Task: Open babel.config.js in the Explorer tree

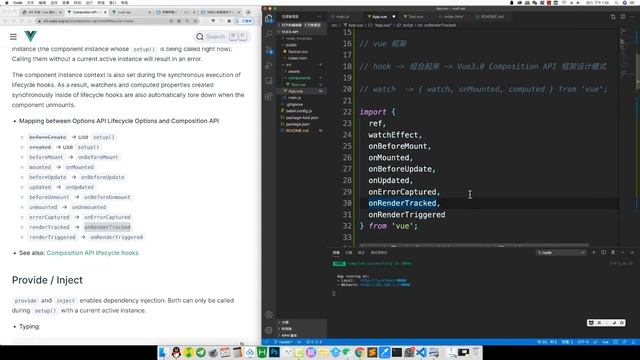Action: point(299,111)
